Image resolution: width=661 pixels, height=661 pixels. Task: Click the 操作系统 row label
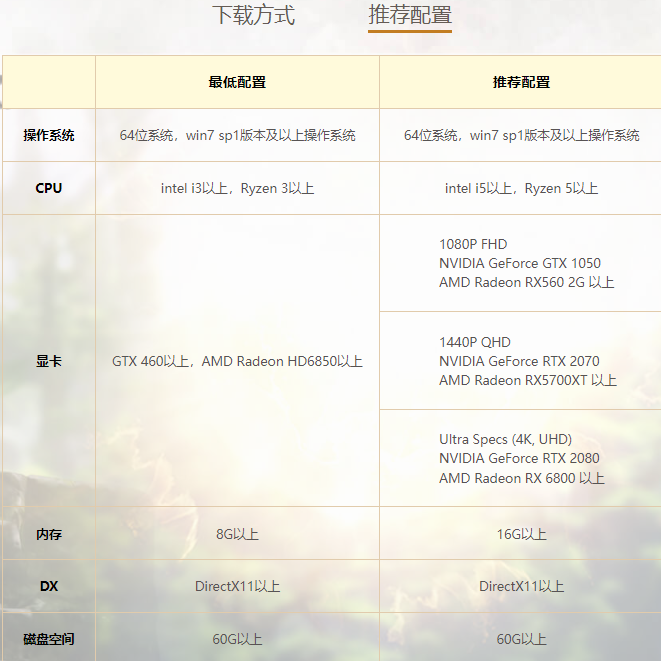click(x=49, y=135)
